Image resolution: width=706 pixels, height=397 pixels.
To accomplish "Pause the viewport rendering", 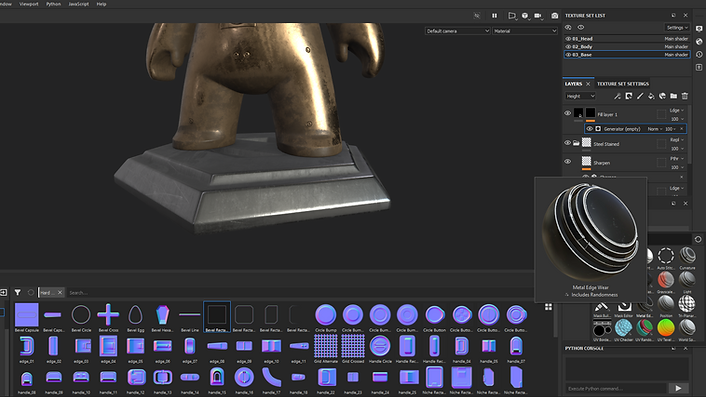I will [494, 16].
